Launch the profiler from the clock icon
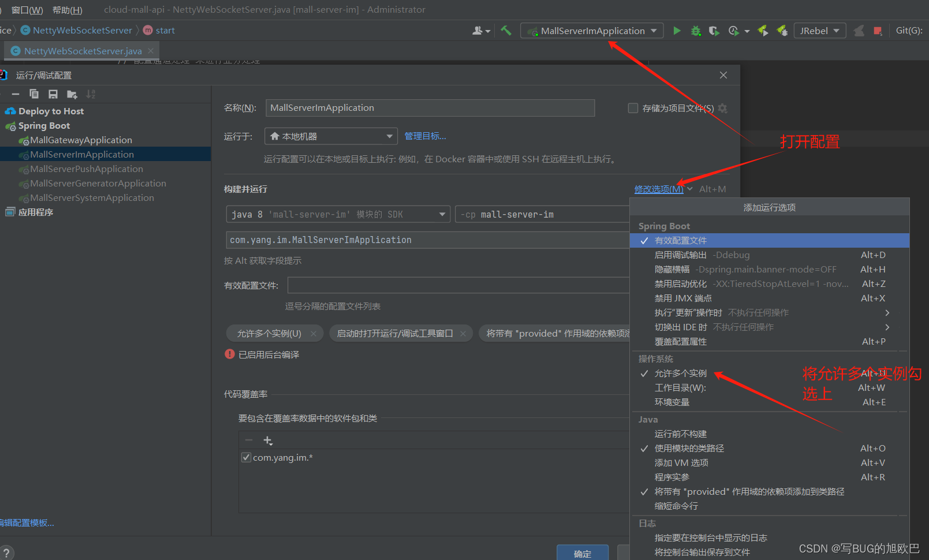The height and width of the screenshot is (560, 929). pos(734,30)
